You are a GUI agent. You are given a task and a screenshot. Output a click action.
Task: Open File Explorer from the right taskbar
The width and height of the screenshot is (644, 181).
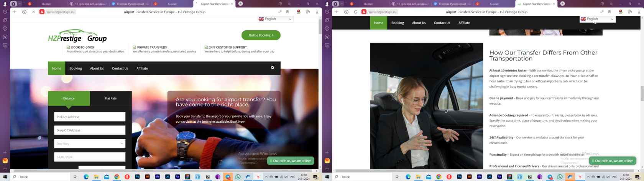pos(418,177)
